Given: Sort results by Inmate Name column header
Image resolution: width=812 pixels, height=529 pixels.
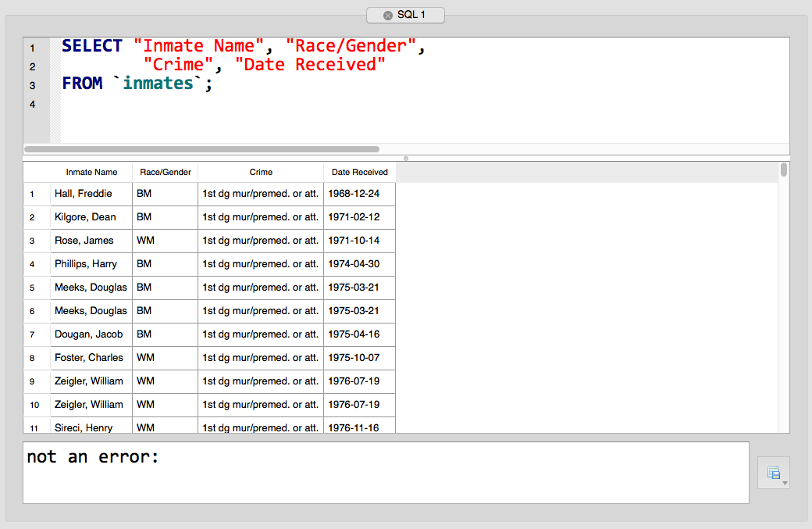Looking at the screenshot, I should [x=91, y=172].
